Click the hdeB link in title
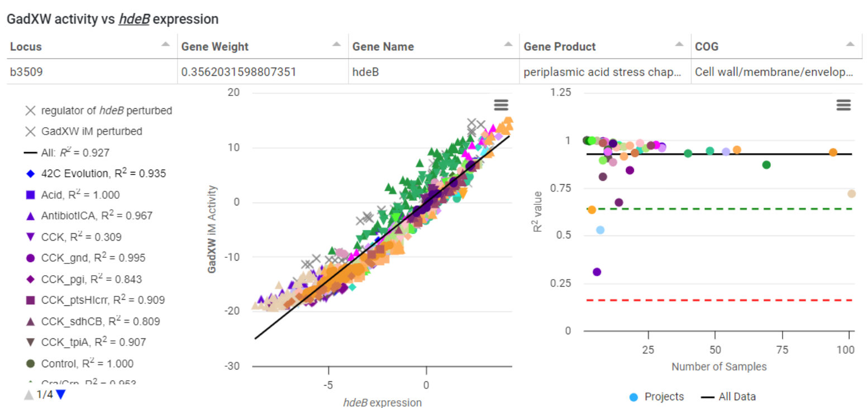 pos(133,20)
